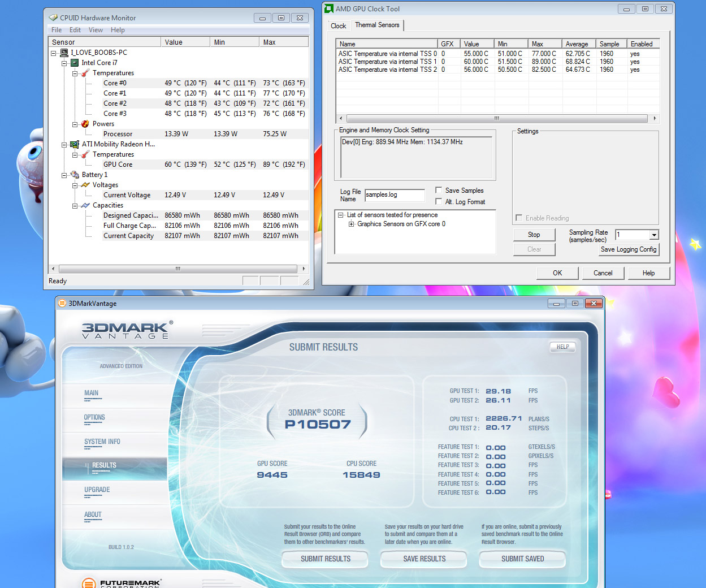Expand Graphics Sensors on GFX core 0
Viewport: 706px width, 588px height.
[352, 224]
